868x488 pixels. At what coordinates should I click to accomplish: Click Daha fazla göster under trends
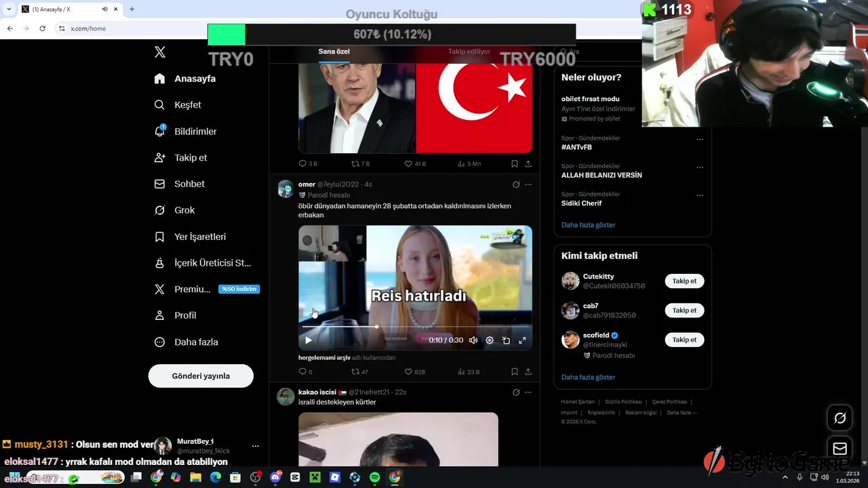tap(588, 225)
